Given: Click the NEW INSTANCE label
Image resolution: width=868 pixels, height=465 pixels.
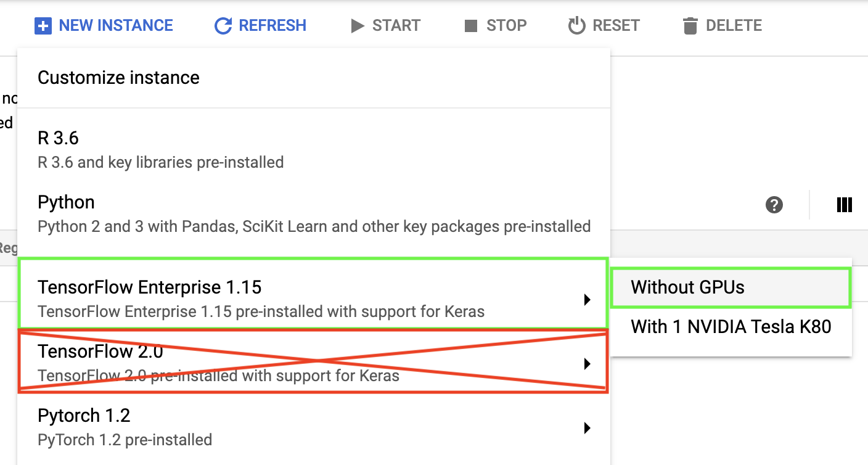Looking at the screenshot, I should tap(116, 26).
